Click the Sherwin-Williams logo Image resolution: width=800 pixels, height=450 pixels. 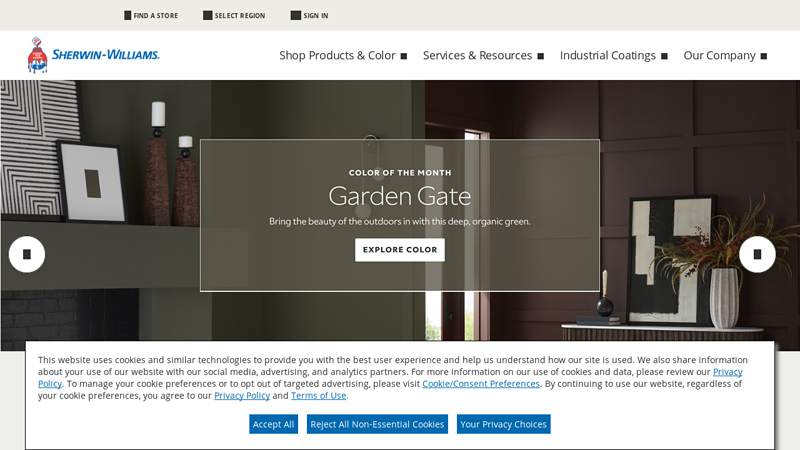pos(93,55)
